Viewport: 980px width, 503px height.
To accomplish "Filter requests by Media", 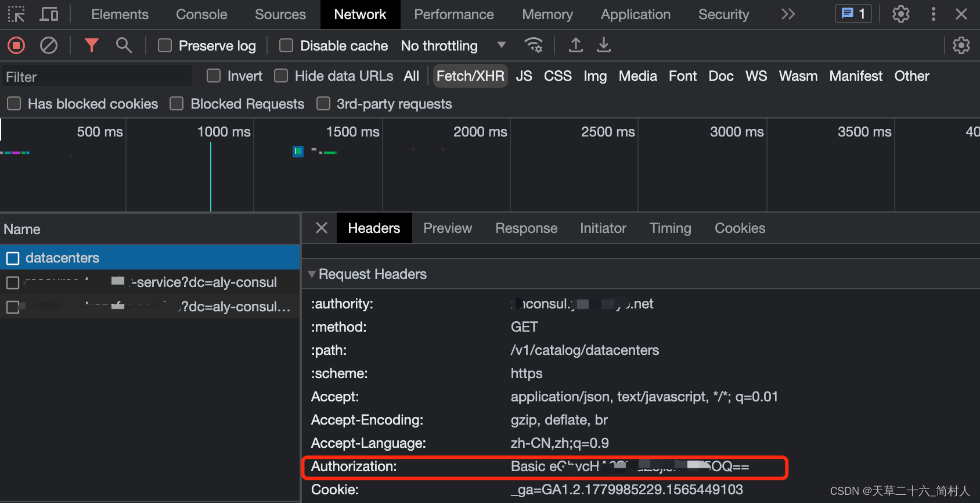I will (x=637, y=76).
